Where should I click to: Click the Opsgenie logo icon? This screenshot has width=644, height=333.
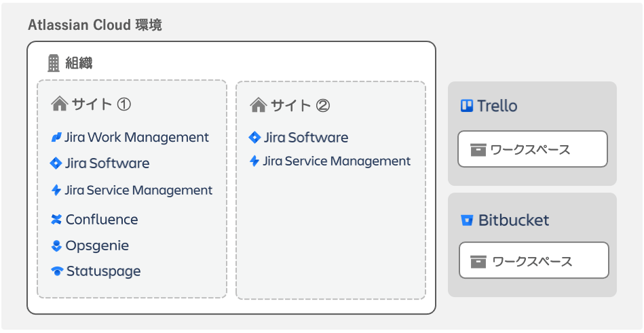click(x=57, y=246)
